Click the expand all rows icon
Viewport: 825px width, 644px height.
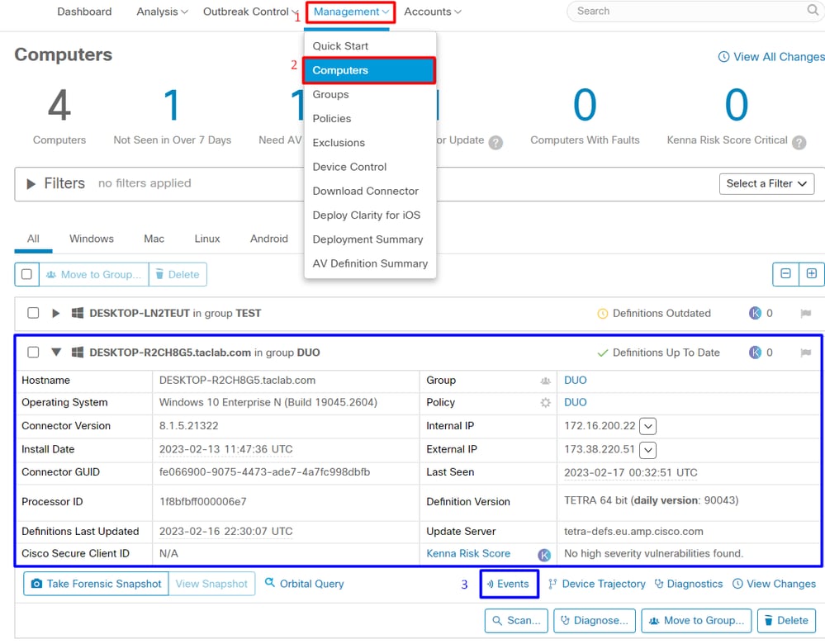pyautogui.click(x=811, y=273)
